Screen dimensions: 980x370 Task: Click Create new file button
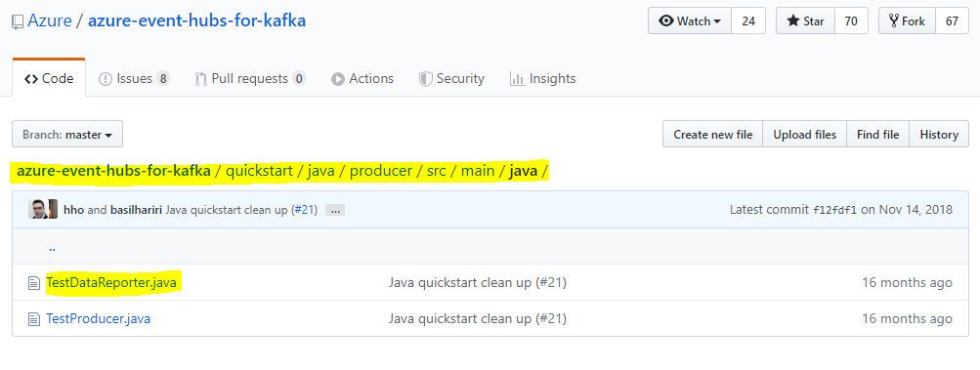coord(712,135)
